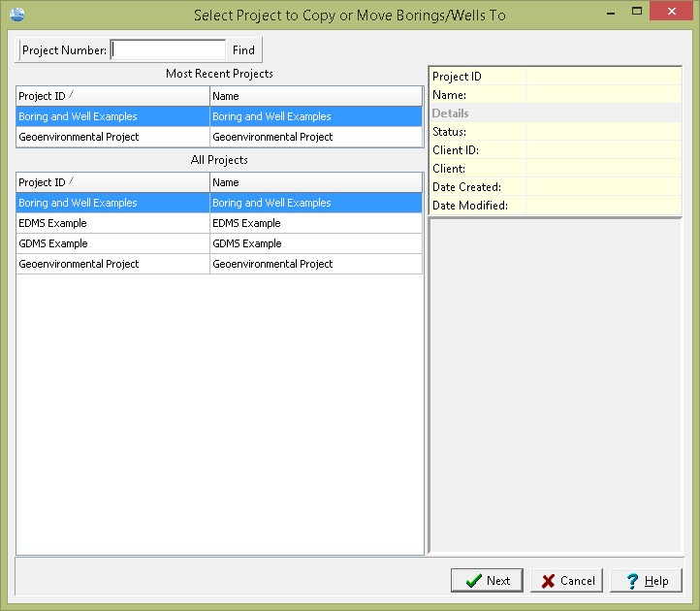Sort All Projects by Name header

pyautogui.click(x=315, y=182)
